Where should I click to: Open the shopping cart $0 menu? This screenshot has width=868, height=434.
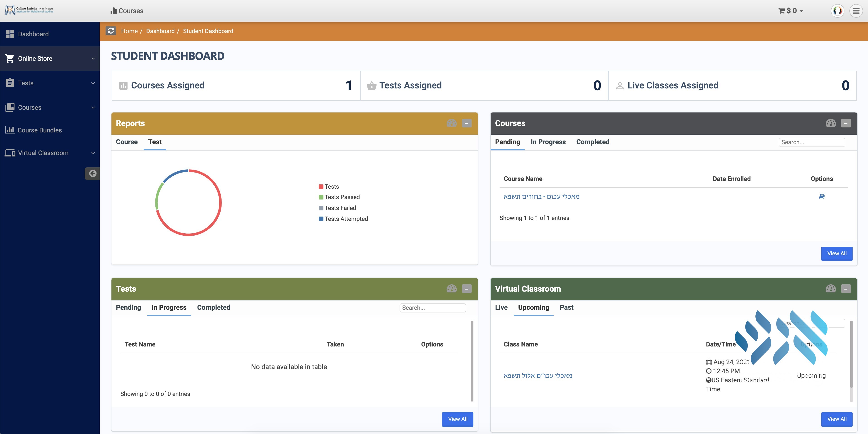791,11
